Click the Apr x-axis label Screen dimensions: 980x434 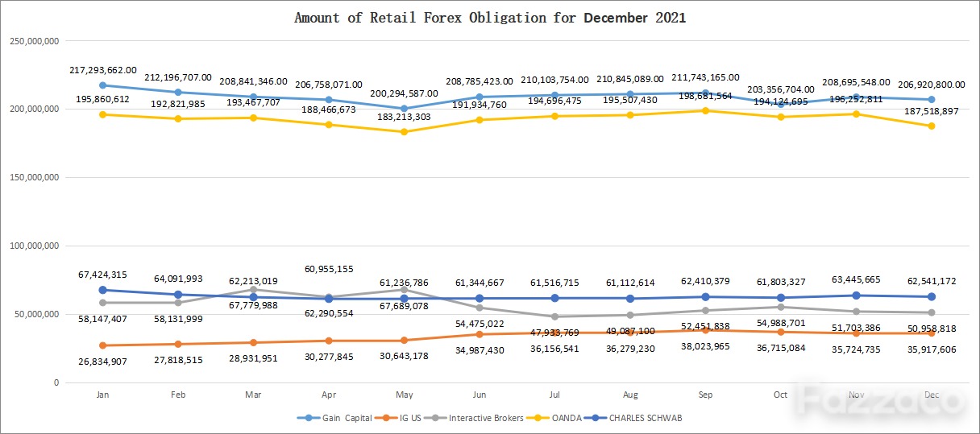click(330, 395)
